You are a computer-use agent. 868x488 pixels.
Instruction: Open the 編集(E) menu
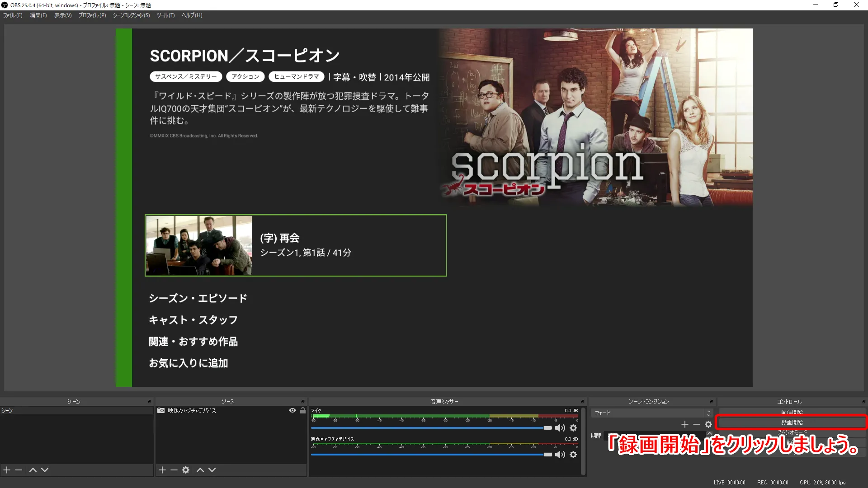pos(38,15)
